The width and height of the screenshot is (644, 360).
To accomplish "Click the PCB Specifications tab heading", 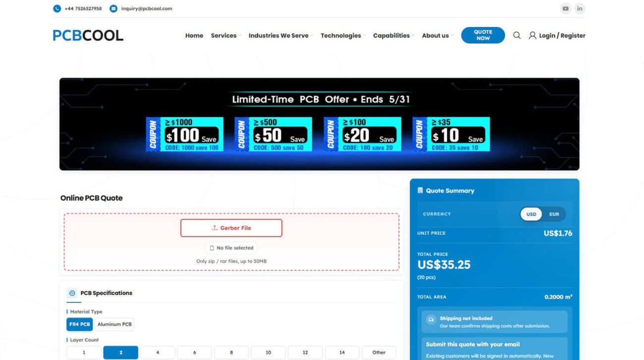I will pos(107,293).
